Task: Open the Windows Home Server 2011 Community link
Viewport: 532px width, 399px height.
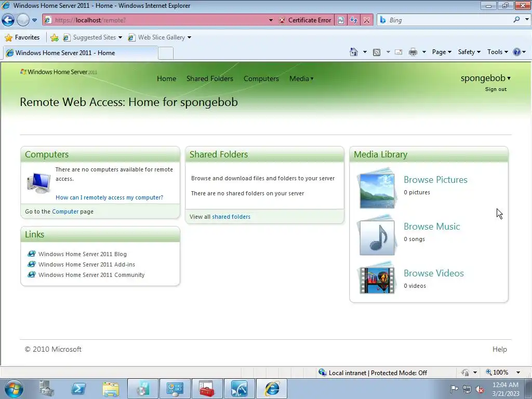Action: 91,275
